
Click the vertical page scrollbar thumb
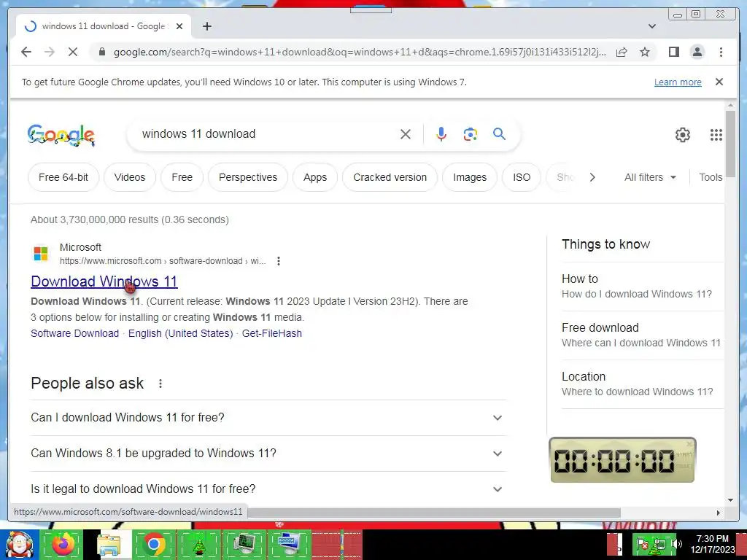click(x=730, y=144)
